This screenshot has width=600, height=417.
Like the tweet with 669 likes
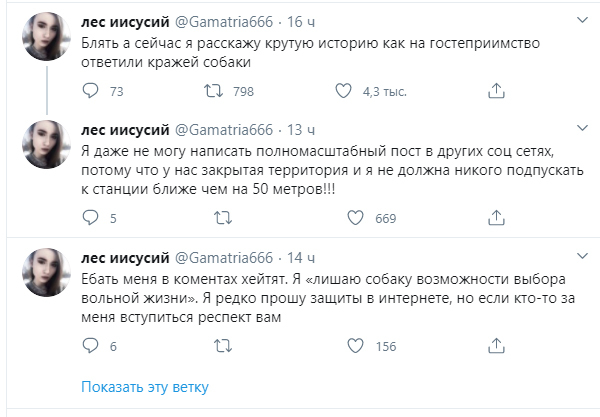pos(343,218)
